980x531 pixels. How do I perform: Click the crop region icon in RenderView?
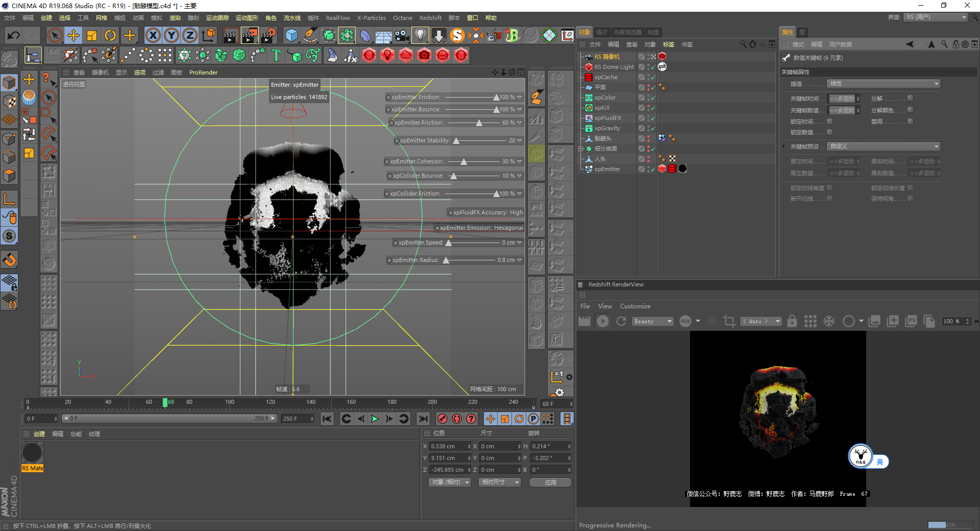point(729,321)
